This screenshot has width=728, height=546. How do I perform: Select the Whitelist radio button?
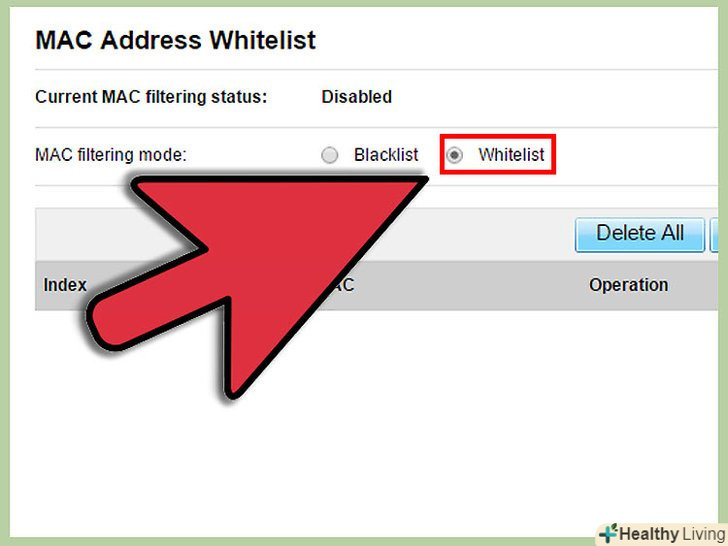pos(454,155)
